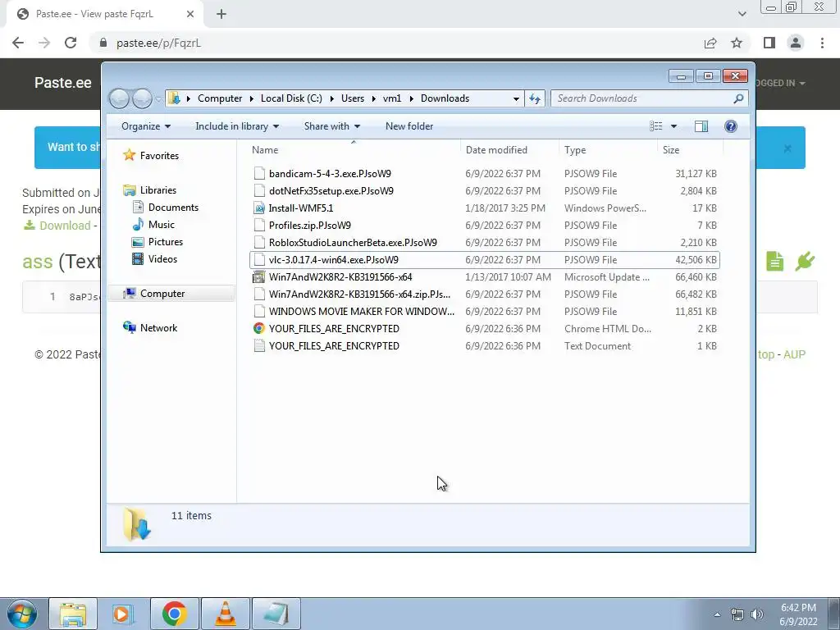Open the Chrome three-dot menu
The height and width of the screenshot is (630, 840).
click(x=822, y=43)
